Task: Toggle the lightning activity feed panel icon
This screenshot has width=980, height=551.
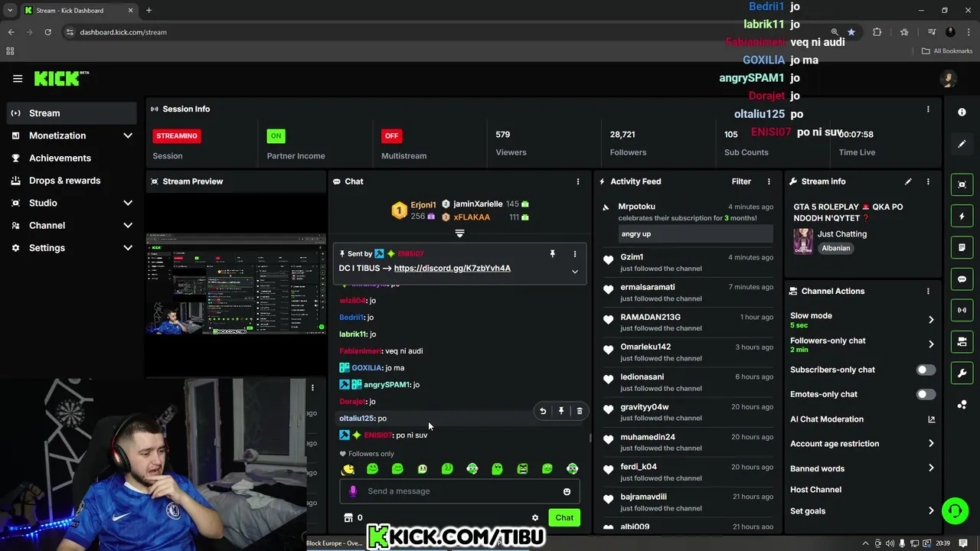Action: point(962,216)
